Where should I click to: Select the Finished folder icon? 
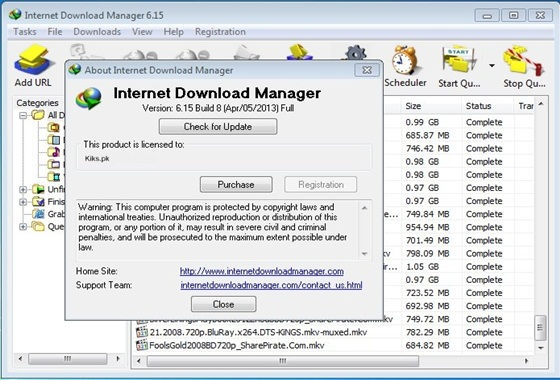(x=38, y=201)
